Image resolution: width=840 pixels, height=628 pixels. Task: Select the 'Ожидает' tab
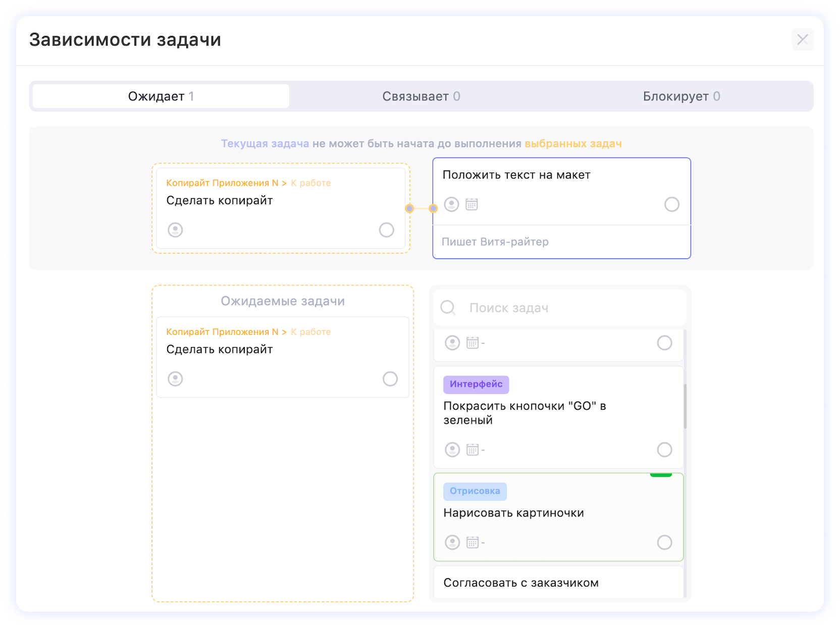161,96
